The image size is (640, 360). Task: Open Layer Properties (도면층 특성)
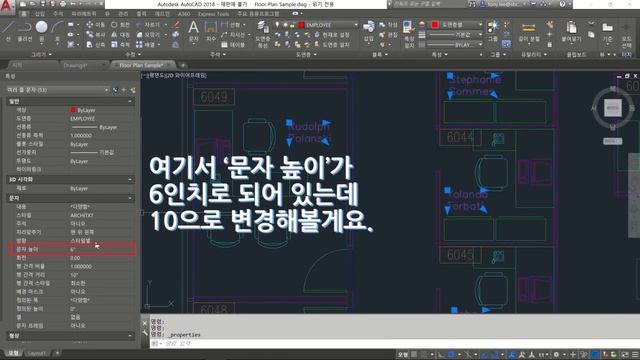pyautogui.click(x=262, y=34)
